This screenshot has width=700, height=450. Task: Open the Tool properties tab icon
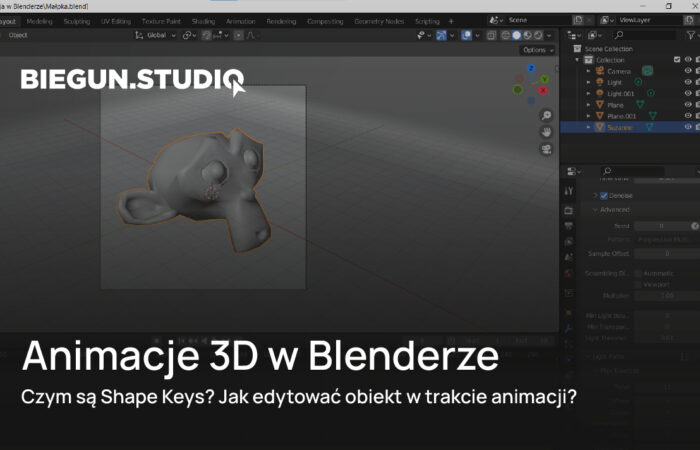click(568, 191)
